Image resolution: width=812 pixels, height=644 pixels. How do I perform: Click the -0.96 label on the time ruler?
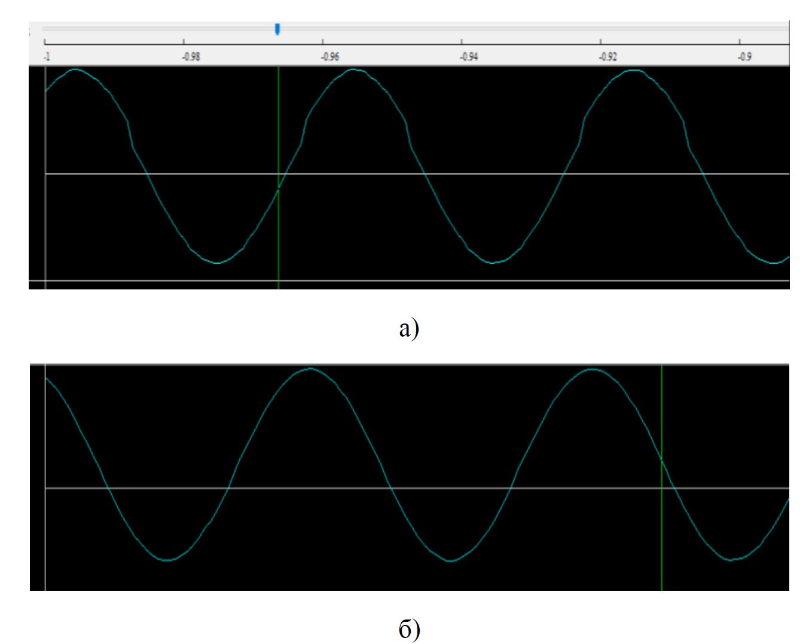pyautogui.click(x=330, y=57)
